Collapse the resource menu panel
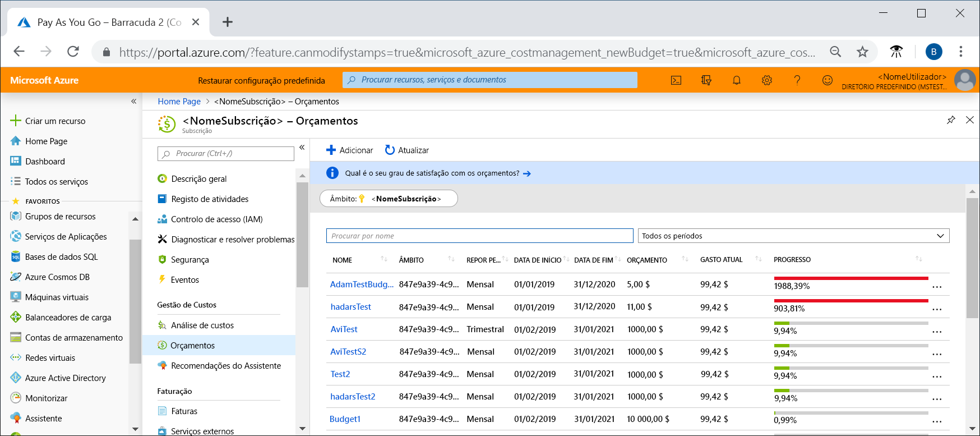 pos(302,148)
